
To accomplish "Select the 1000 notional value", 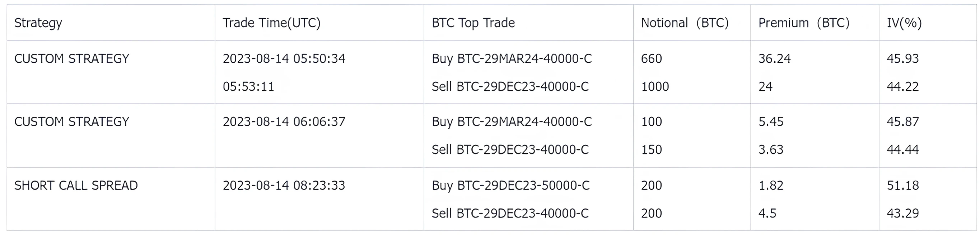I will point(655,87).
